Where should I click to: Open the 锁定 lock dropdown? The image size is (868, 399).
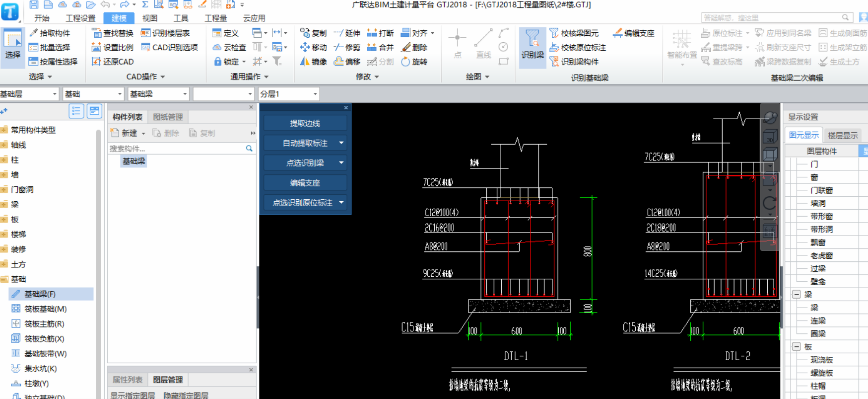point(243,62)
